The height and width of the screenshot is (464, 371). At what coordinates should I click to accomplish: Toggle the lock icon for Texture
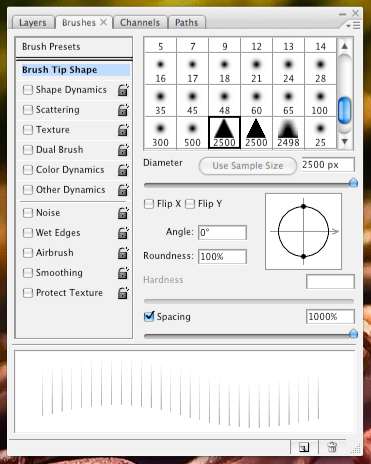(123, 130)
